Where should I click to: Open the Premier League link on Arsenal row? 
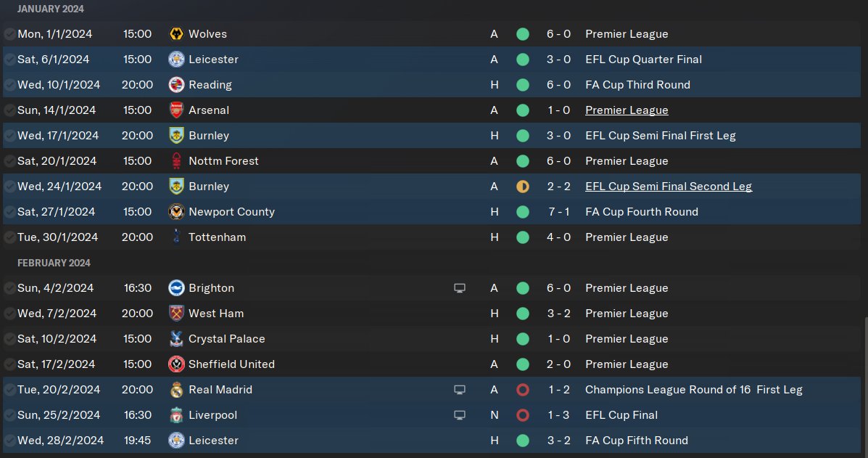pos(627,110)
